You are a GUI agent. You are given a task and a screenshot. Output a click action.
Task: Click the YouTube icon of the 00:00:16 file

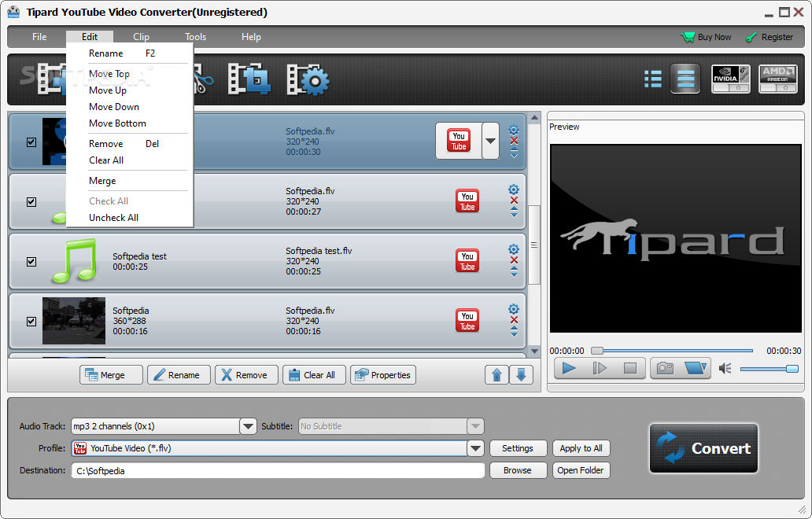click(467, 321)
